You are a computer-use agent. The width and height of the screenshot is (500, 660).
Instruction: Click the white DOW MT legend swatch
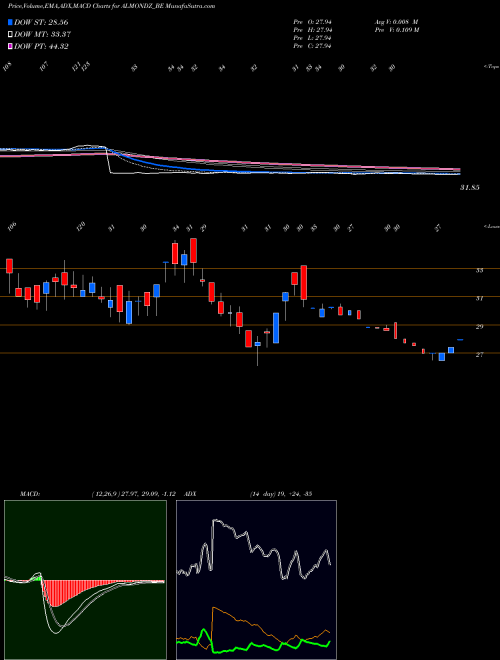click(10, 35)
